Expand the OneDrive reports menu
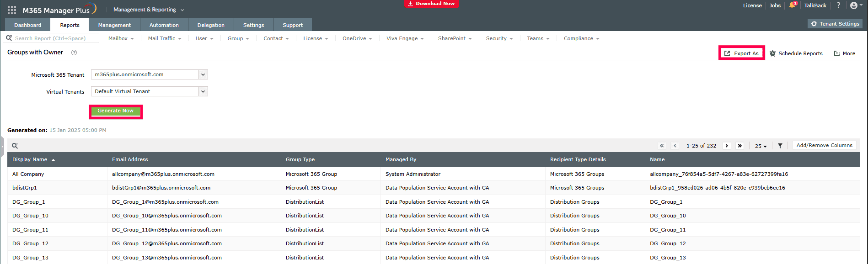The width and height of the screenshot is (868, 264). pos(357,38)
